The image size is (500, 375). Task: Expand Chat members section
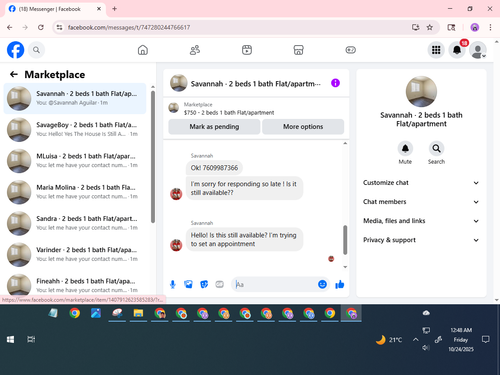click(x=421, y=202)
